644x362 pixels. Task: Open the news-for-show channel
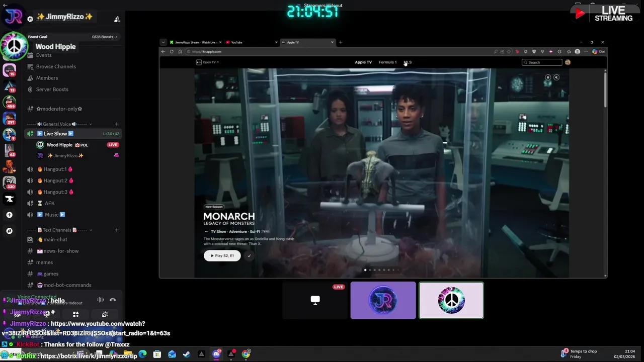tap(61, 251)
